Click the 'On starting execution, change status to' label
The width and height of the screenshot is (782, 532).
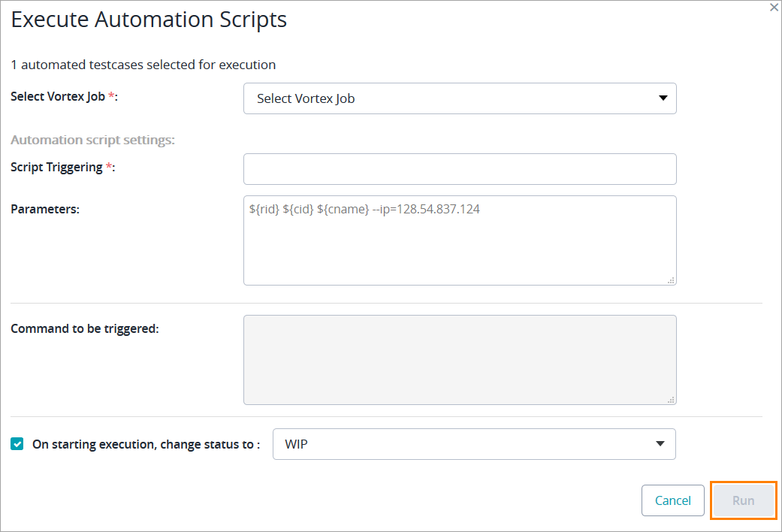(146, 444)
